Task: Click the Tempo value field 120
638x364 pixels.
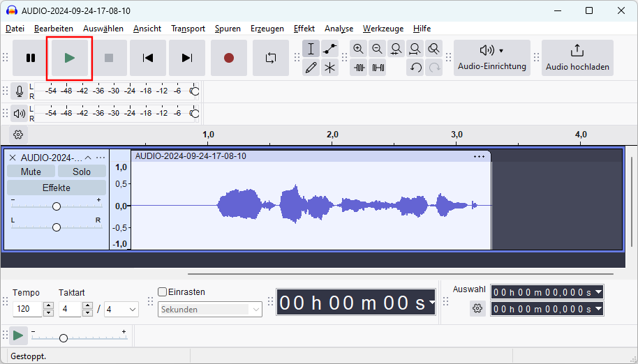Action: pos(27,309)
